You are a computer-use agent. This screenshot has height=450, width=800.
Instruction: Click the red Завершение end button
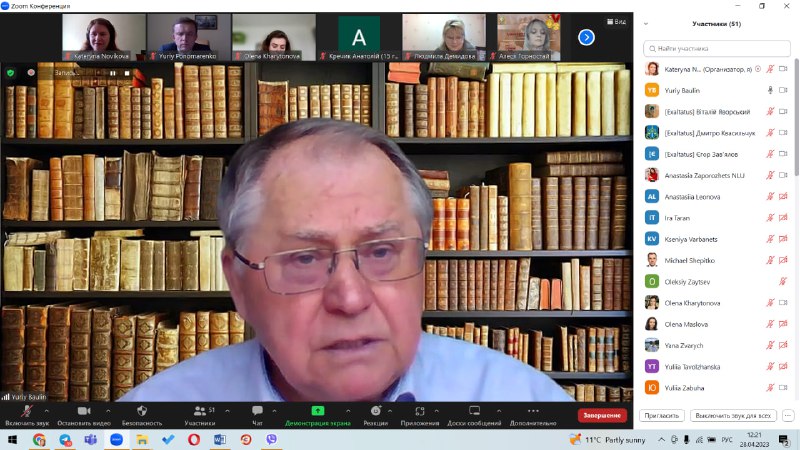coord(602,415)
